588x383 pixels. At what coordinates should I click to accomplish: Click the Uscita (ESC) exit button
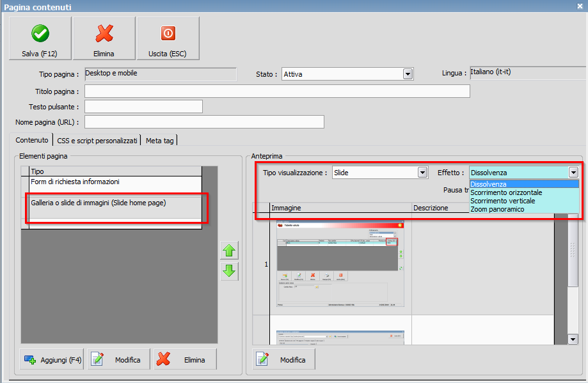click(168, 38)
